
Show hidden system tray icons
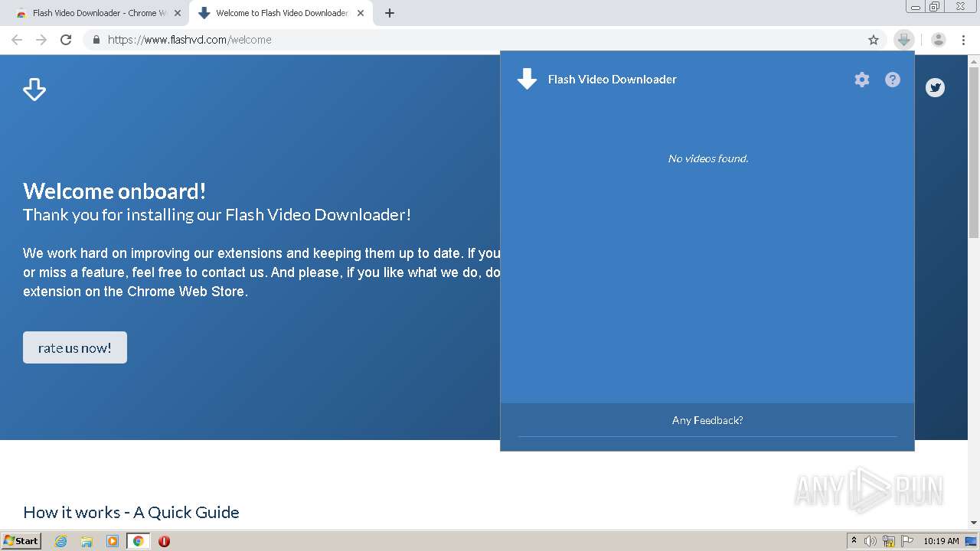point(854,540)
